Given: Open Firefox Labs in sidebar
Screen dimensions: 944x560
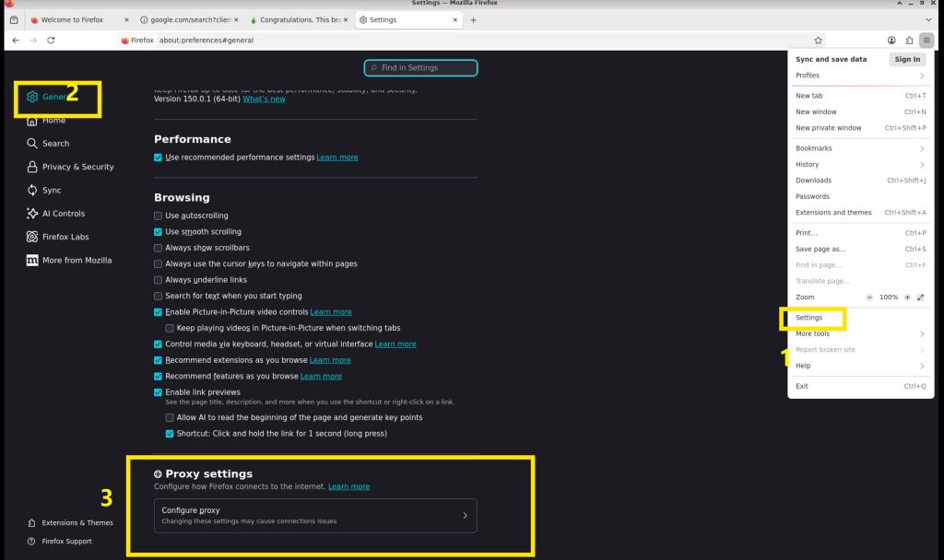Looking at the screenshot, I should pos(58,237).
